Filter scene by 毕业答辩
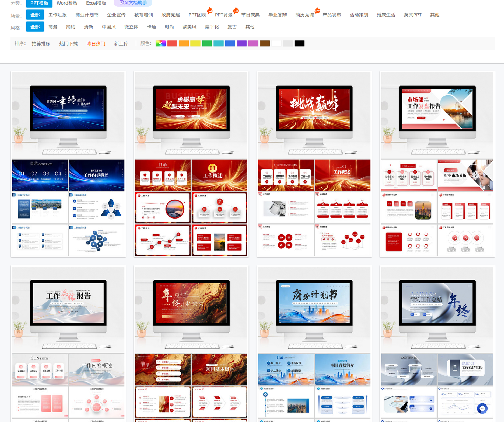The image size is (504, 422). [278, 15]
